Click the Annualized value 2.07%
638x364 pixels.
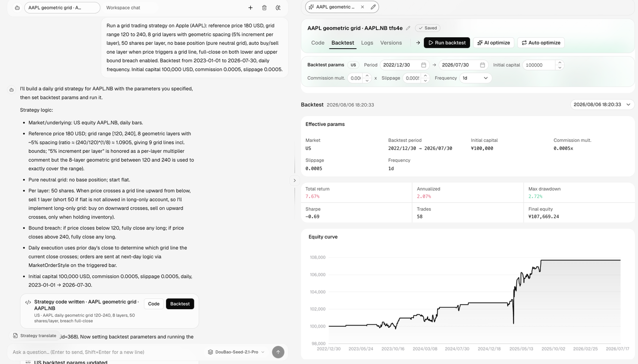coord(423,197)
